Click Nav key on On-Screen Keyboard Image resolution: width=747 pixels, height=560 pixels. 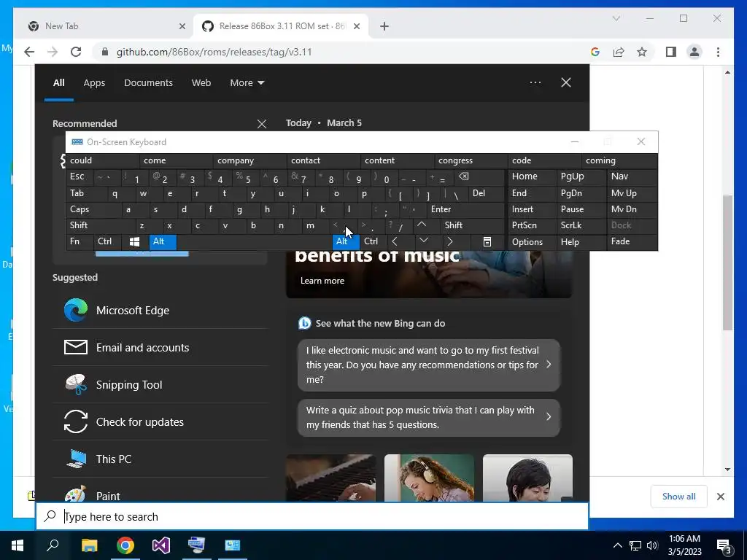click(632, 176)
